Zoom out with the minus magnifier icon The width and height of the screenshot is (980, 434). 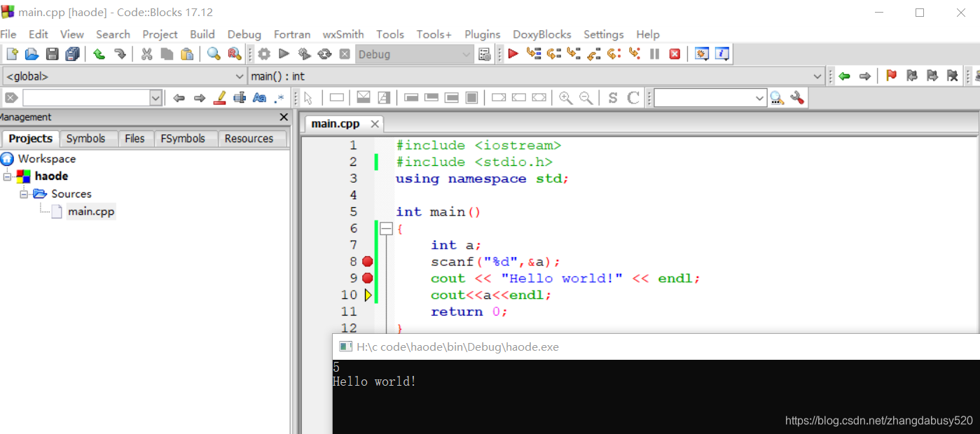click(x=586, y=98)
